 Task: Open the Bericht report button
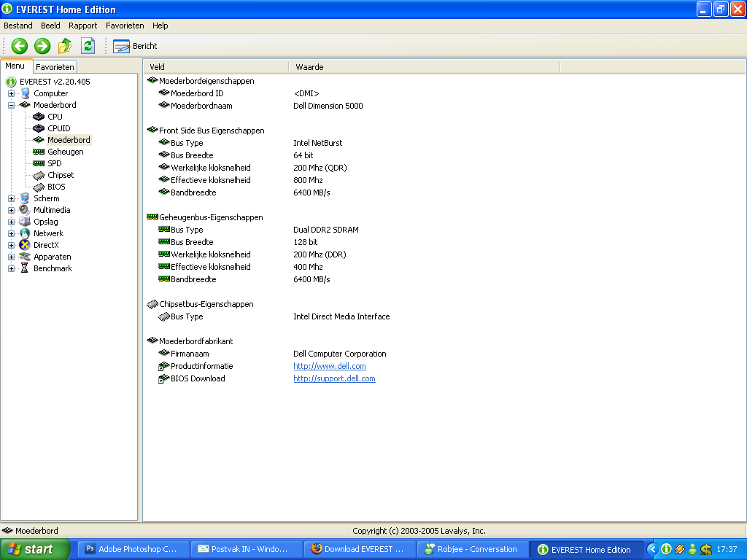click(135, 46)
